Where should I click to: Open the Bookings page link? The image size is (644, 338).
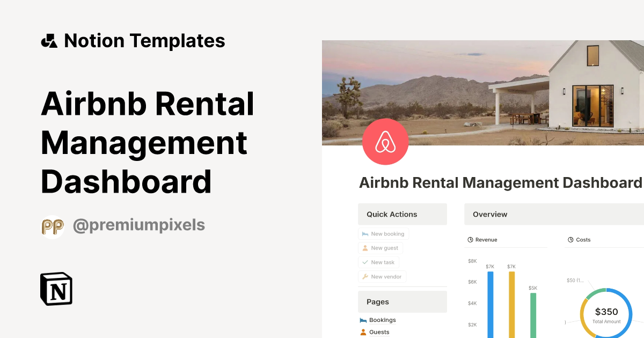point(382,320)
